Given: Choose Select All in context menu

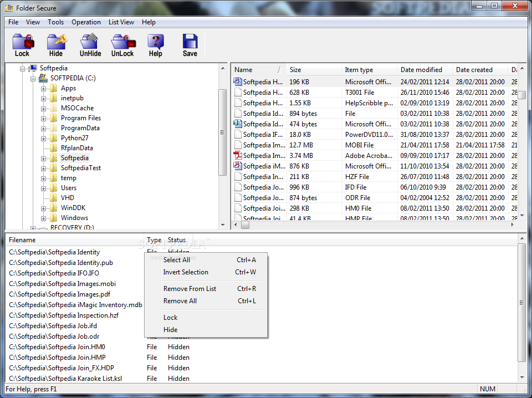Looking at the screenshot, I should click(x=206, y=260).
